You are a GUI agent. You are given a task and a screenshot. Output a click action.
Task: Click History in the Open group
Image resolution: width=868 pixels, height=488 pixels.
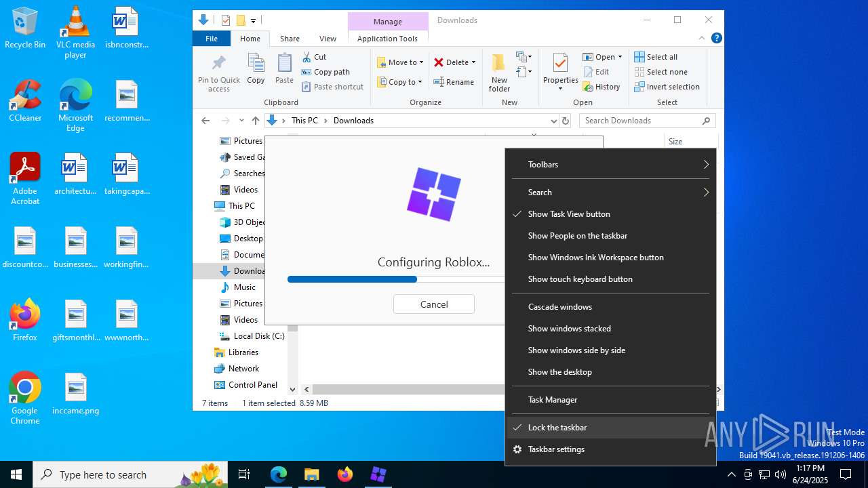point(601,87)
